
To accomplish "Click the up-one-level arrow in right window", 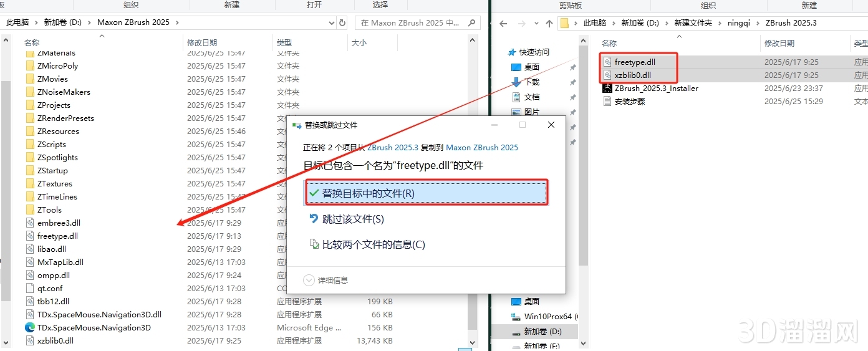I will [549, 23].
